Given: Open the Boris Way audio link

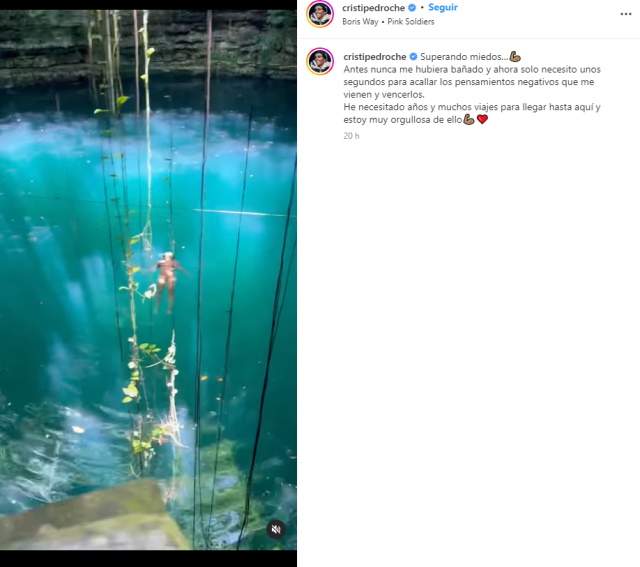Looking at the screenshot, I should 360,22.
